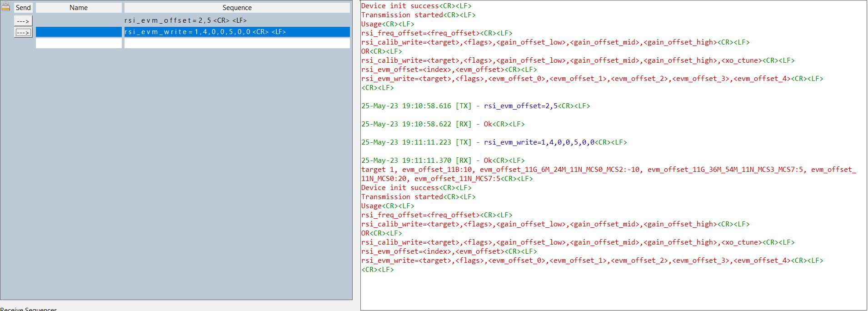
Task: Click the empty Name cell in third row
Action: click(79, 43)
